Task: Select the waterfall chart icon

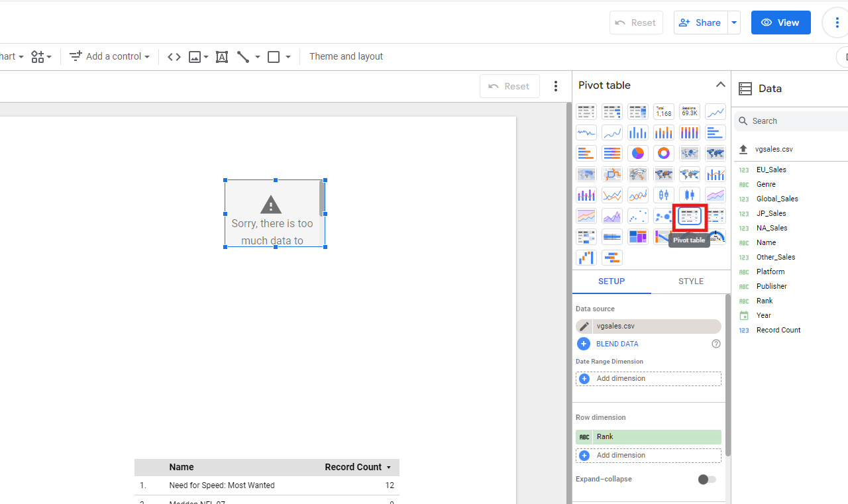Action: tap(586, 258)
